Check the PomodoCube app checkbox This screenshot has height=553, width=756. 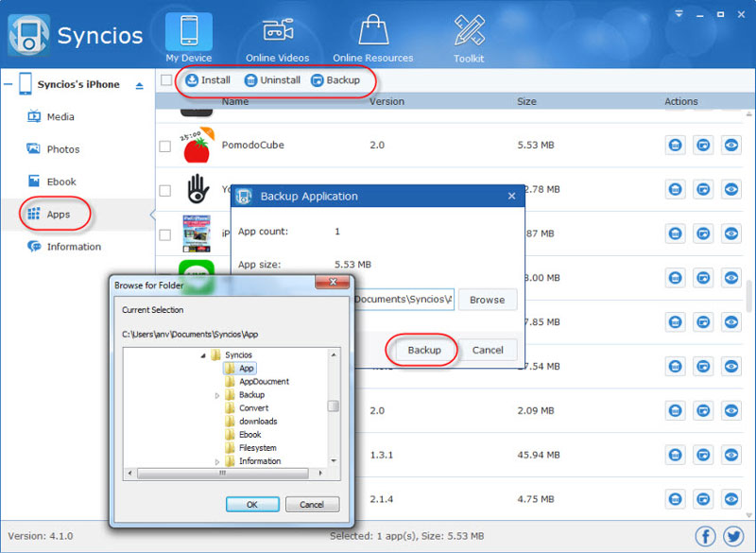(164, 147)
